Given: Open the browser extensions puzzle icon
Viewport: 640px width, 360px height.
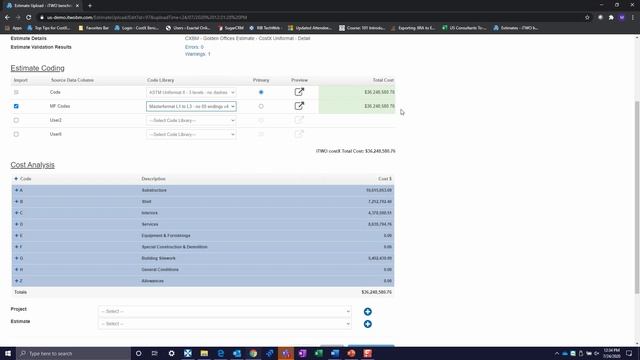Looking at the screenshot, I should pos(611,18).
